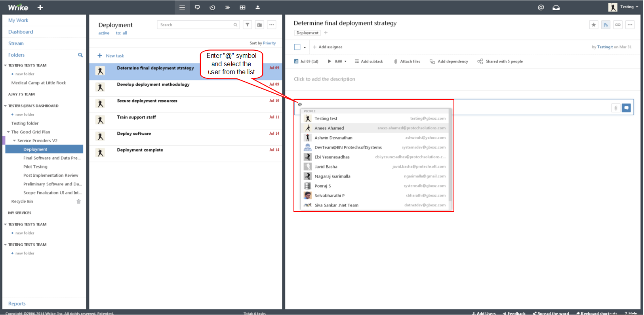The width and height of the screenshot is (644, 315).
Task: Open the timer 0:00 dropdown arrow
Action: coord(345,61)
